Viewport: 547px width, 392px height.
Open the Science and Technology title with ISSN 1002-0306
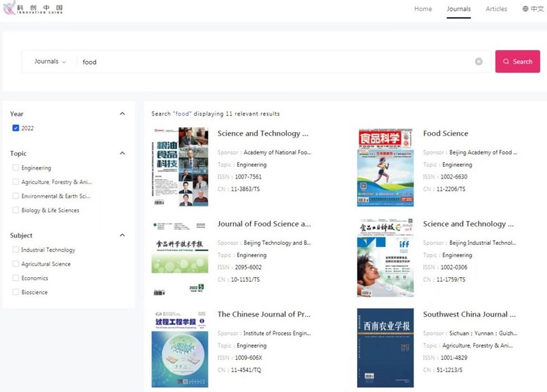468,224
